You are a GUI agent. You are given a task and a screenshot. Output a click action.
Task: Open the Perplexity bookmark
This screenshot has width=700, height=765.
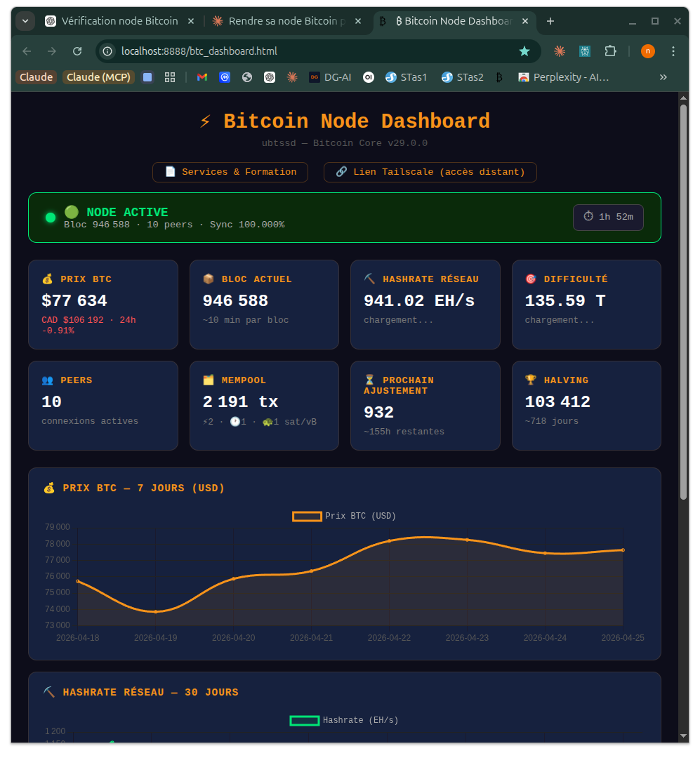[563, 77]
